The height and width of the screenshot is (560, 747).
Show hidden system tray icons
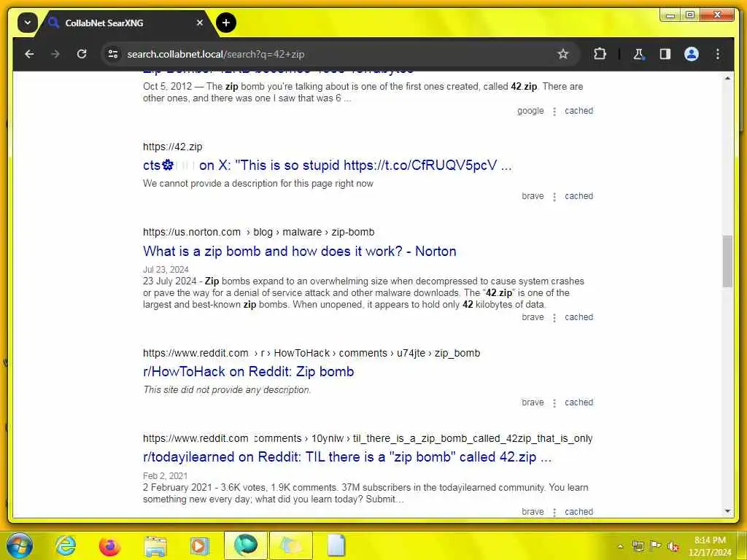coord(620,545)
